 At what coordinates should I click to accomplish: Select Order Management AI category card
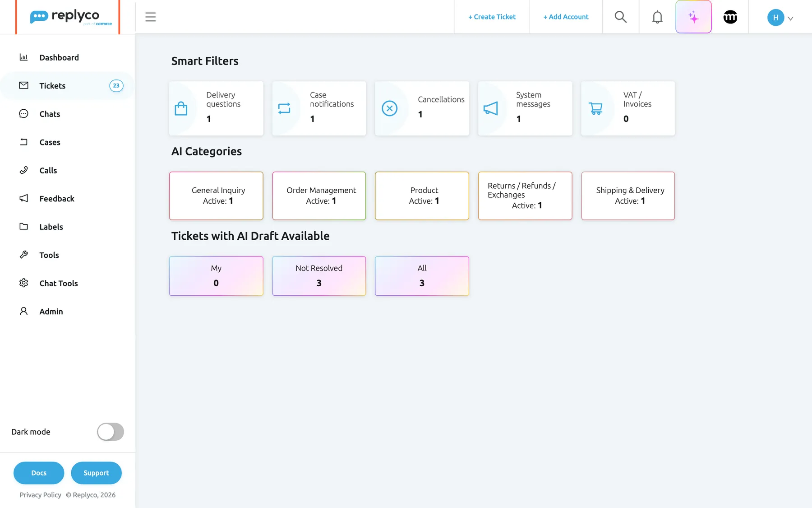[319, 196]
